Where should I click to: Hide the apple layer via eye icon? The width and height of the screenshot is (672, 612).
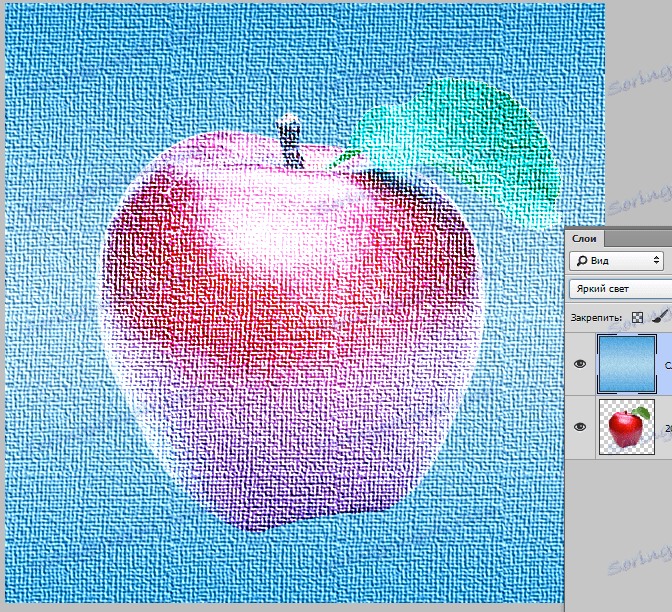pos(580,427)
